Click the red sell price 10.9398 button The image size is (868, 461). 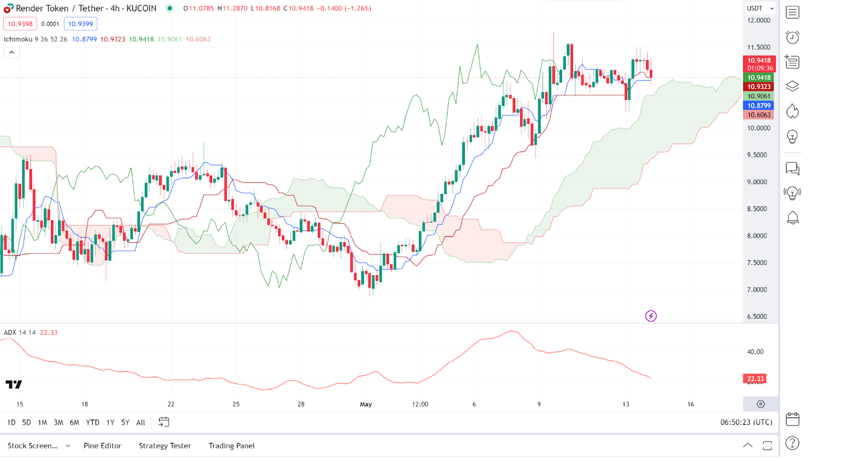[20, 24]
